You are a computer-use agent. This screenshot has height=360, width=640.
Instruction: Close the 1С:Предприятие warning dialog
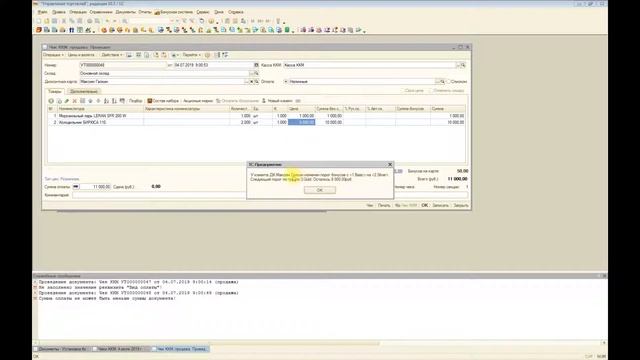(x=390, y=164)
